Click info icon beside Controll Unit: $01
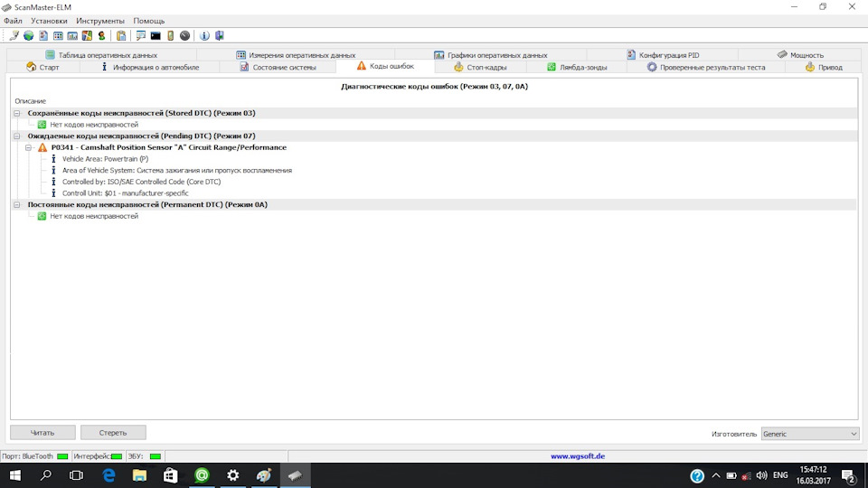Screen dimensions: 868x488 click(x=53, y=193)
